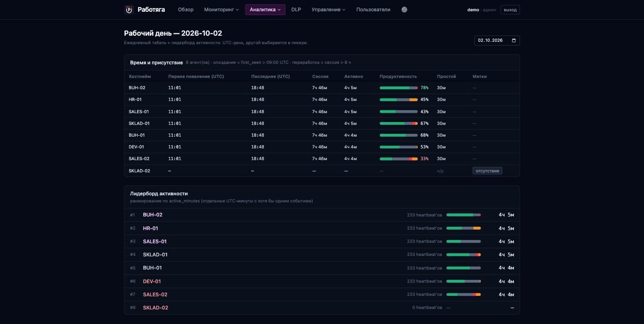The width and height of the screenshot is (644, 324).
Task: Click SKLAD-02 hostname in the attendance table
Action: tap(139, 171)
